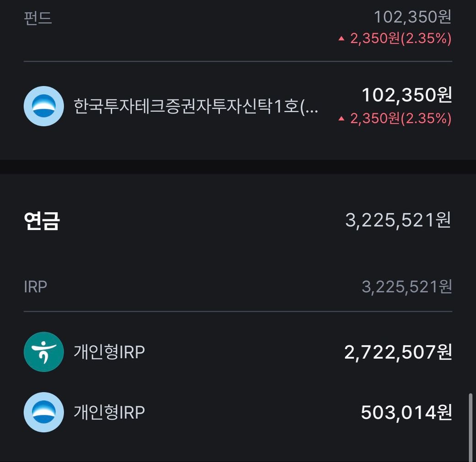This screenshot has width=476, height=462.
Task: Tap the 펀드 section label
Action: coord(38,18)
